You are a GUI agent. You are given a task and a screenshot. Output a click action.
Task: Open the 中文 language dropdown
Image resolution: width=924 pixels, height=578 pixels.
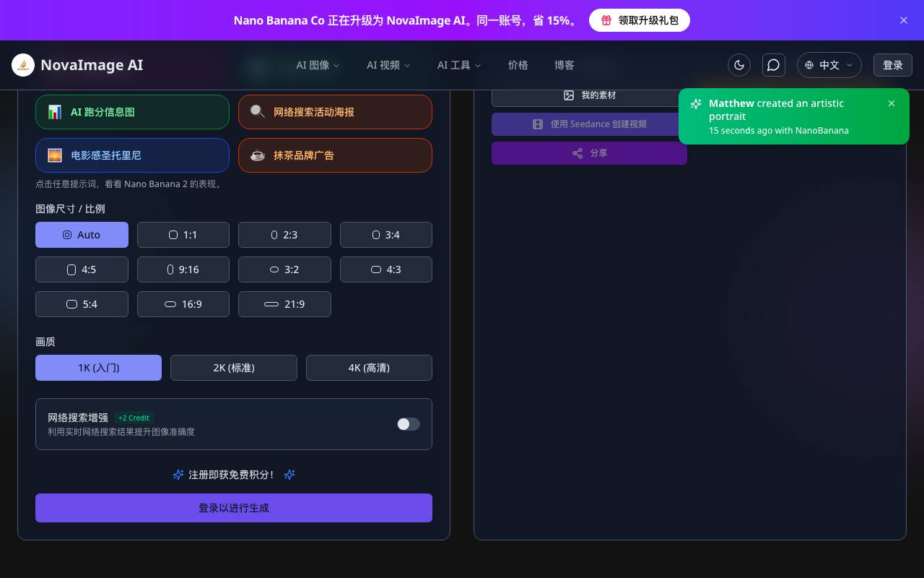point(829,65)
